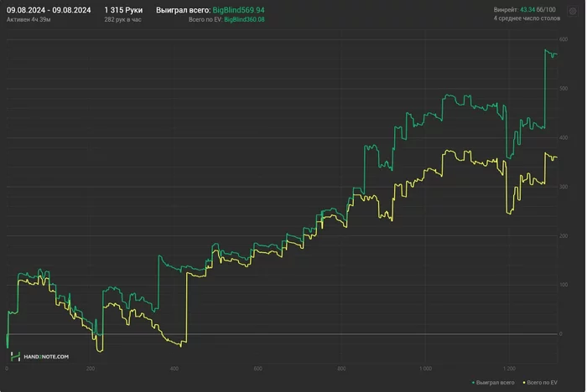Click the 'Выиграл всего:' header label
Viewport: 587px width, 392px height.
tap(184, 10)
